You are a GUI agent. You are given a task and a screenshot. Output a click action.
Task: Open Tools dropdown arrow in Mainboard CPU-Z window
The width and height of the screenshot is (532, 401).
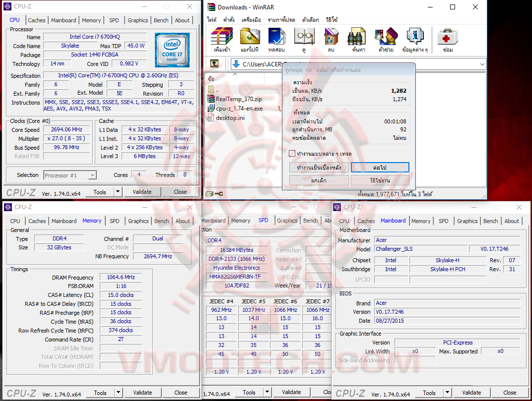click(447, 393)
